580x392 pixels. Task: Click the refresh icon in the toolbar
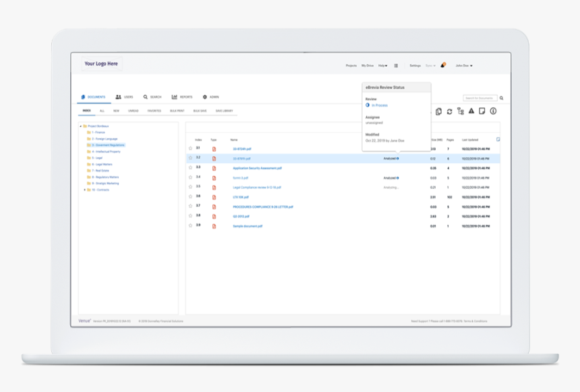(449, 111)
